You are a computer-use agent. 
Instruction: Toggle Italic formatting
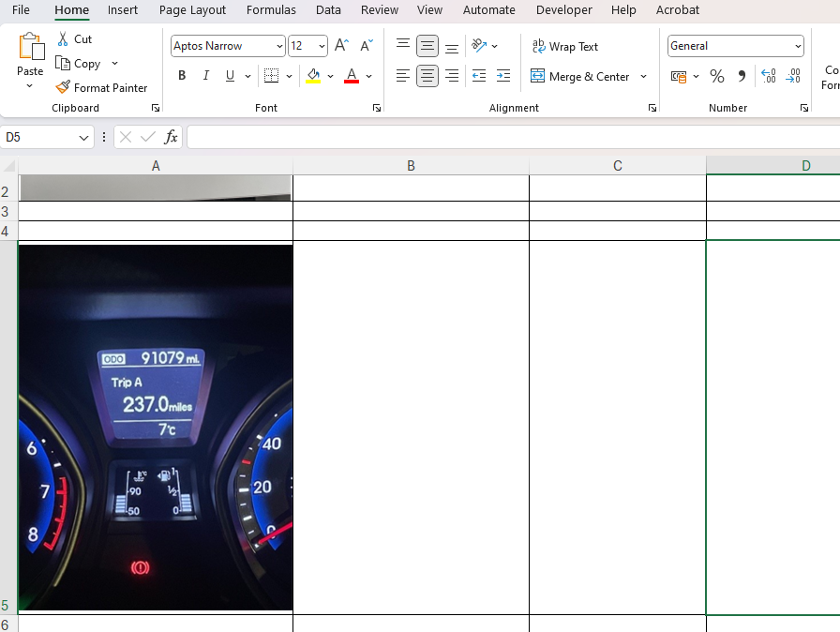point(206,76)
